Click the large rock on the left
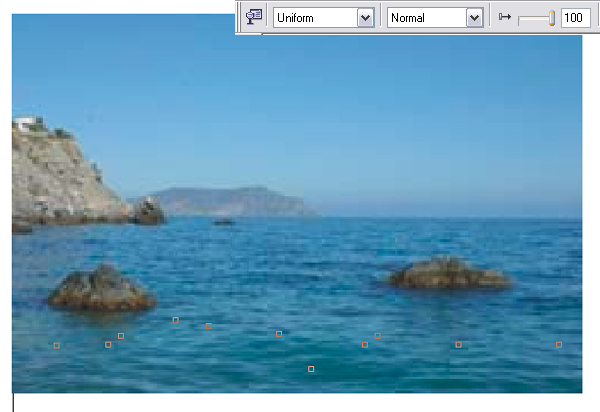Image resolution: width=600 pixels, height=412 pixels. [x=102, y=288]
